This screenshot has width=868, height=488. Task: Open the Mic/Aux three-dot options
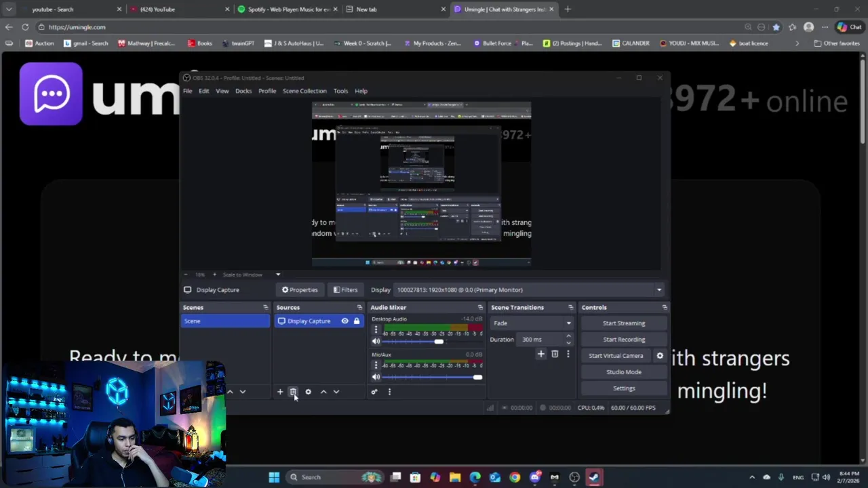click(x=376, y=365)
